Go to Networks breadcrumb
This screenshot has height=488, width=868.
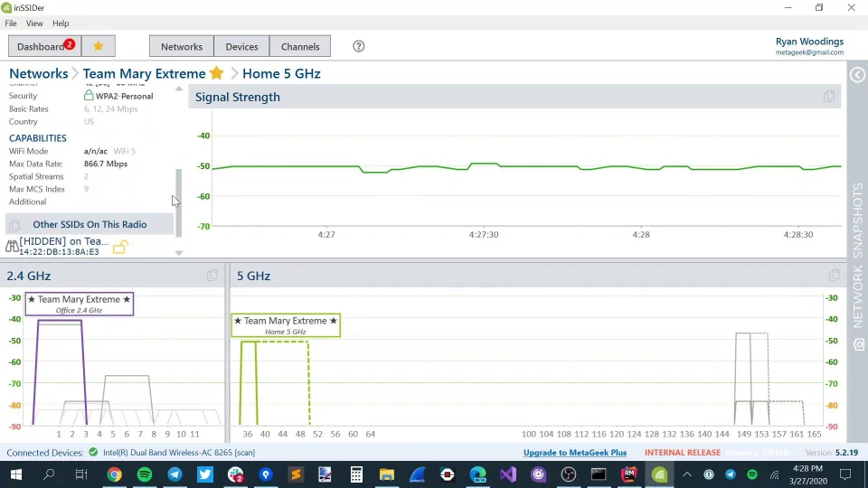(39, 73)
